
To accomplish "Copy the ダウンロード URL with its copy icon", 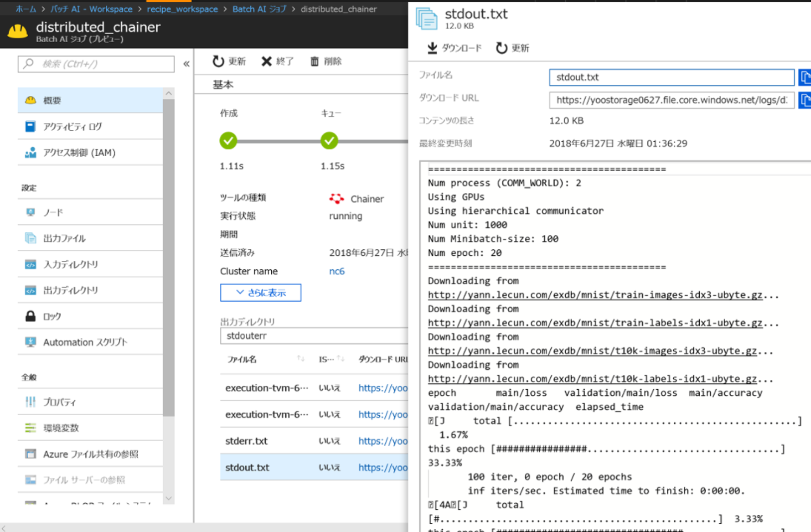I will [x=805, y=101].
